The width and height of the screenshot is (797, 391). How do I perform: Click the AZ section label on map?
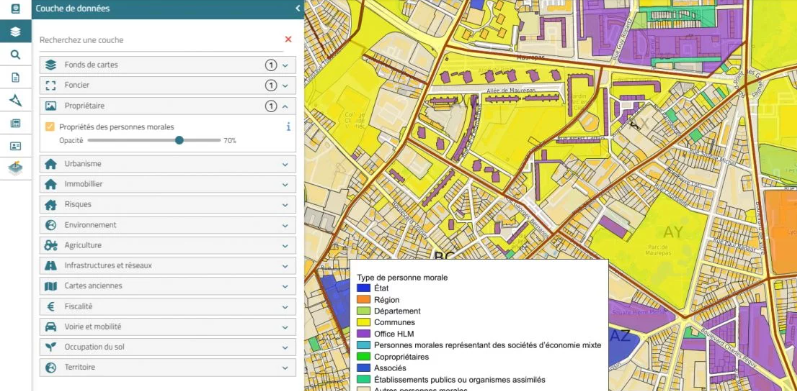point(619,336)
